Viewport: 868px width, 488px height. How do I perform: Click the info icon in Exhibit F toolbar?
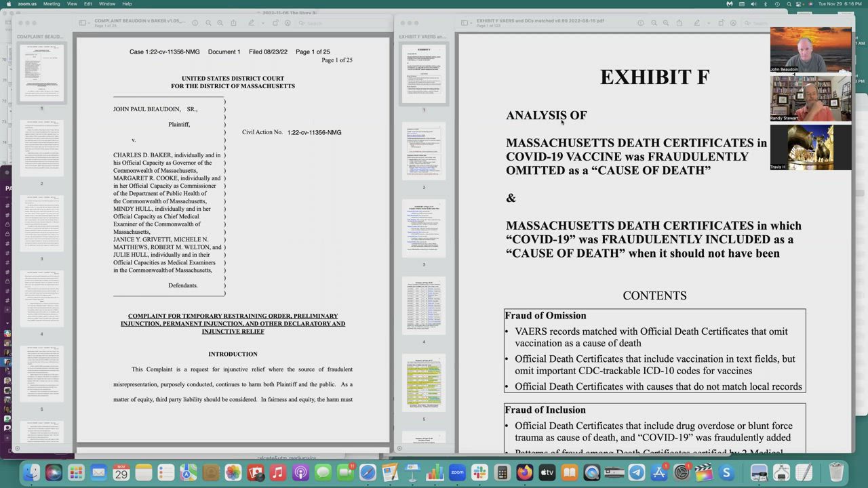pos(640,23)
